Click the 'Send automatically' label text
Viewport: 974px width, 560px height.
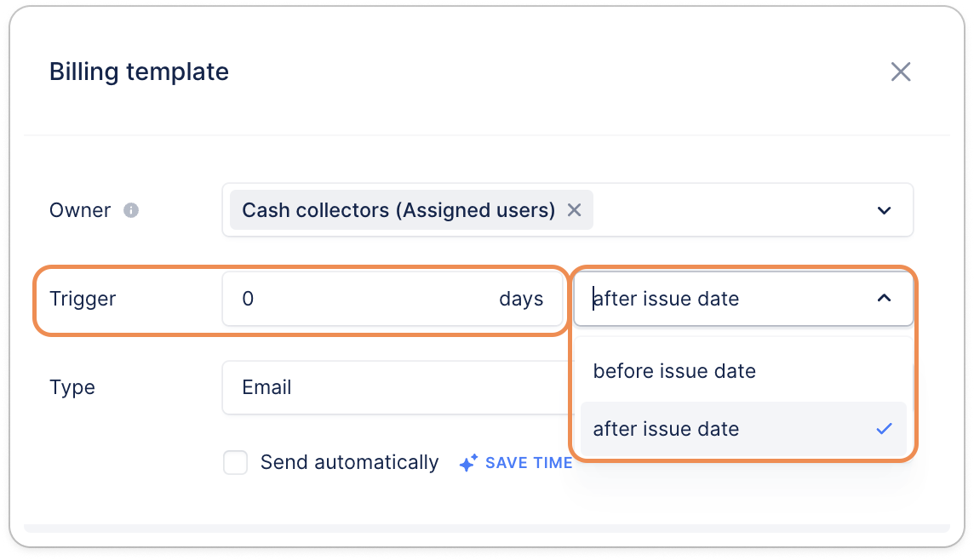[x=349, y=462]
